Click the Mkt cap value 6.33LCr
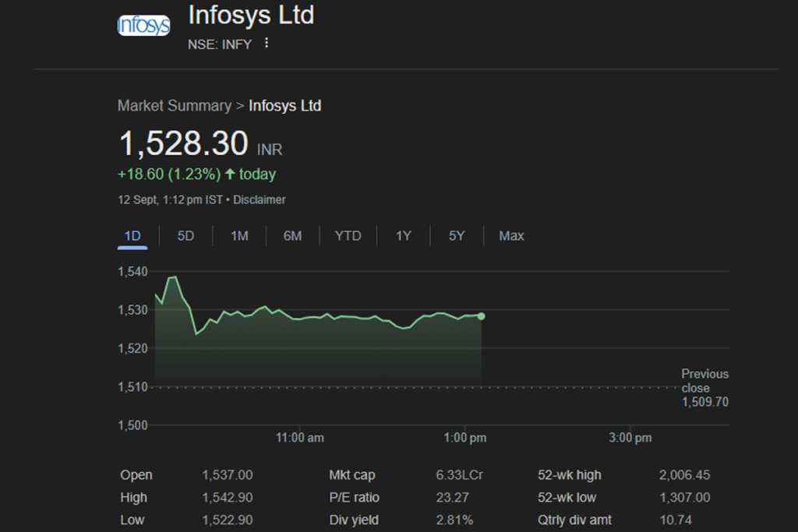The image size is (798, 532). pyautogui.click(x=460, y=475)
